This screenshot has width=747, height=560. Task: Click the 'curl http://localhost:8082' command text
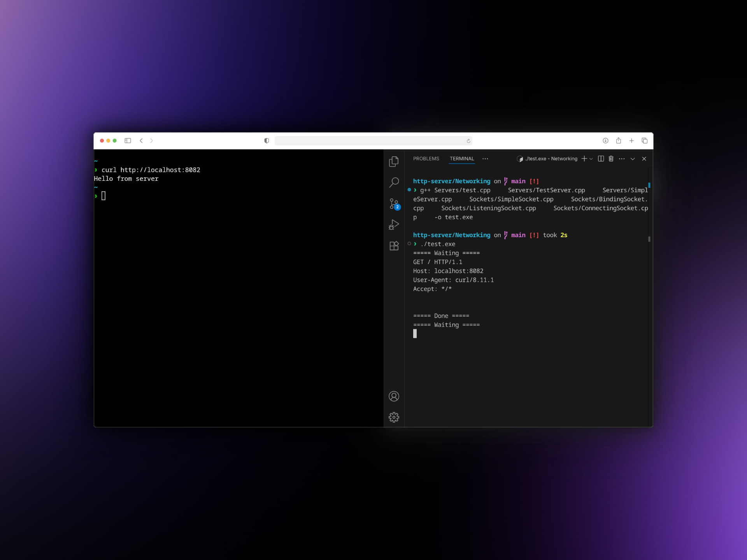151,170
